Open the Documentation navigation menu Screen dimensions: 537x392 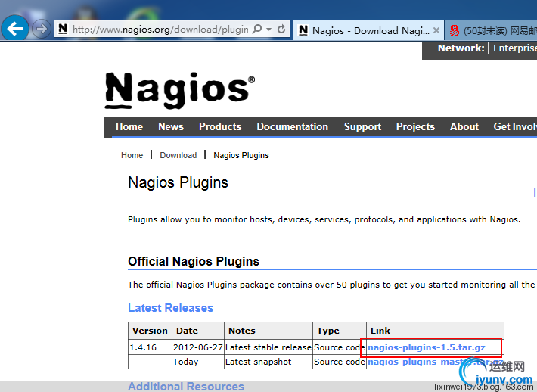point(293,127)
